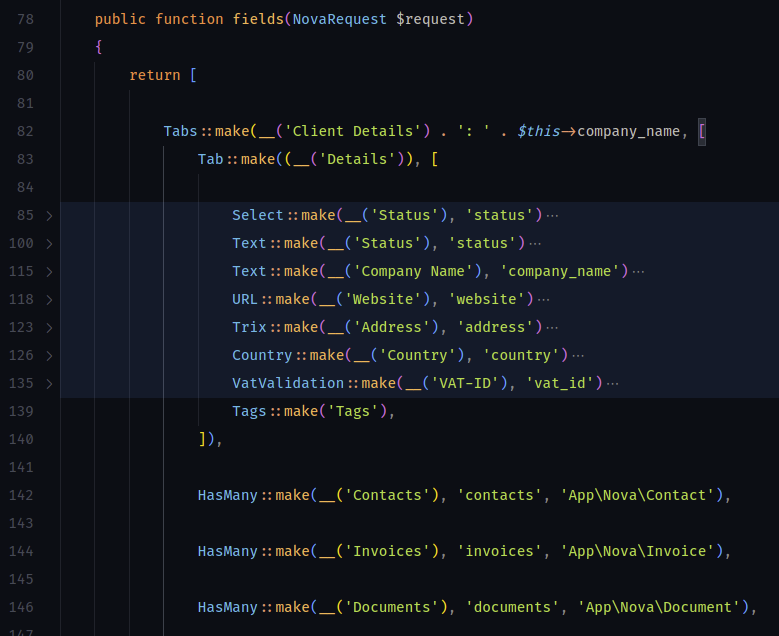Screen dimensions: 779x636
Task: Expand folded URL::make Website block
Action: (x=49, y=300)
